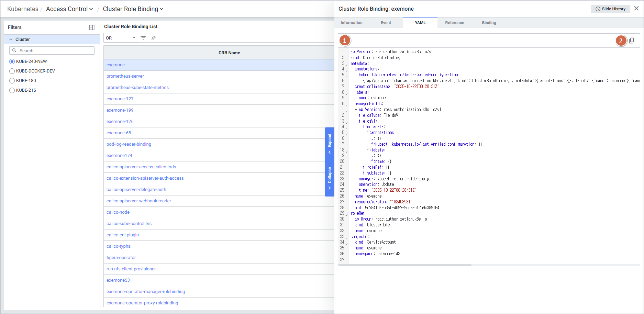Collapse the Filters side panel icon
644x314 pixels.
point(92,27)
